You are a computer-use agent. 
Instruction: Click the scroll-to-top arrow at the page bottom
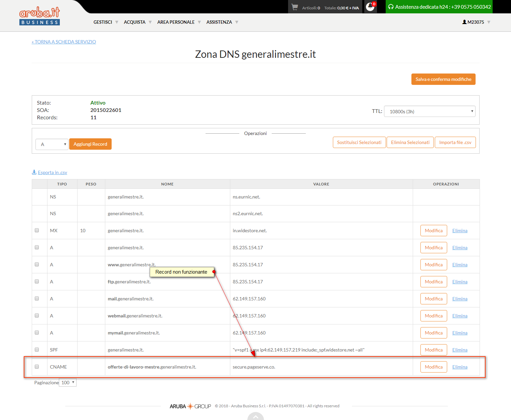(x=256, y=416)
